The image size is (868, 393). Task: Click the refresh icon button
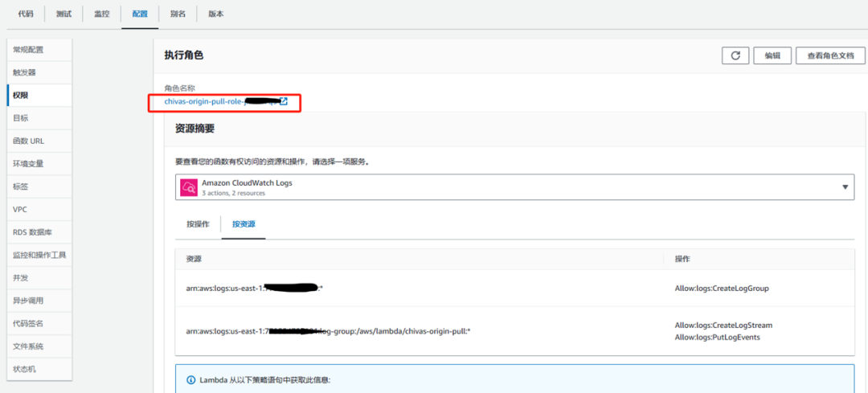[735, 55]
